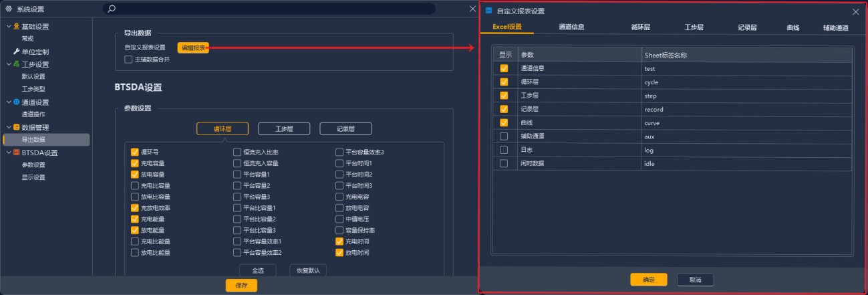
Task: Collapse the 通道设置 tree group
Action: 9,102
